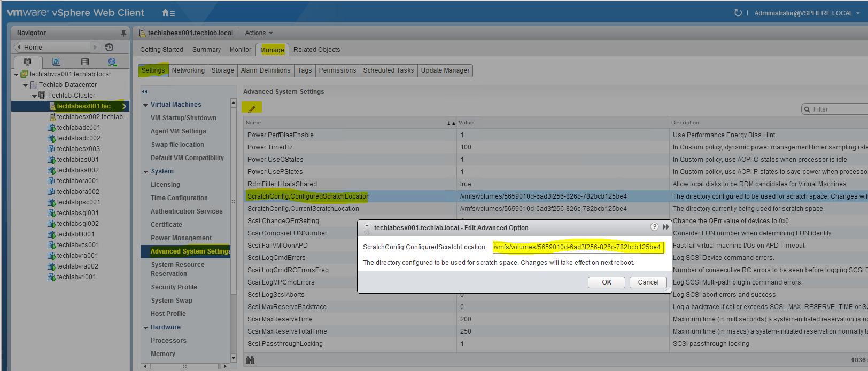Collapse the Virtual Machines settings section
This screenshot has height=371, width=868.
click(x=145, y=105)
